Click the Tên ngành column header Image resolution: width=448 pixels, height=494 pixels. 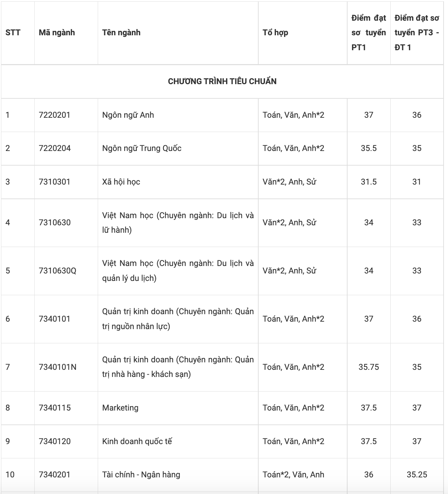point(121,33)
